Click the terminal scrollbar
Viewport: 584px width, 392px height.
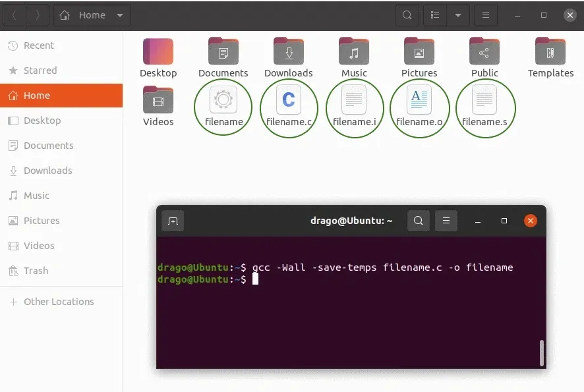542,352
